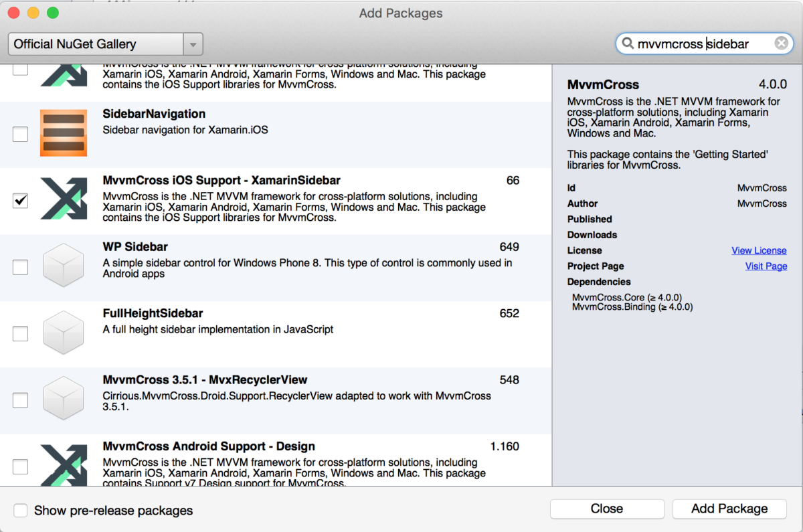Select the FullHeightSidebar package row

click(x=301, y=321)
